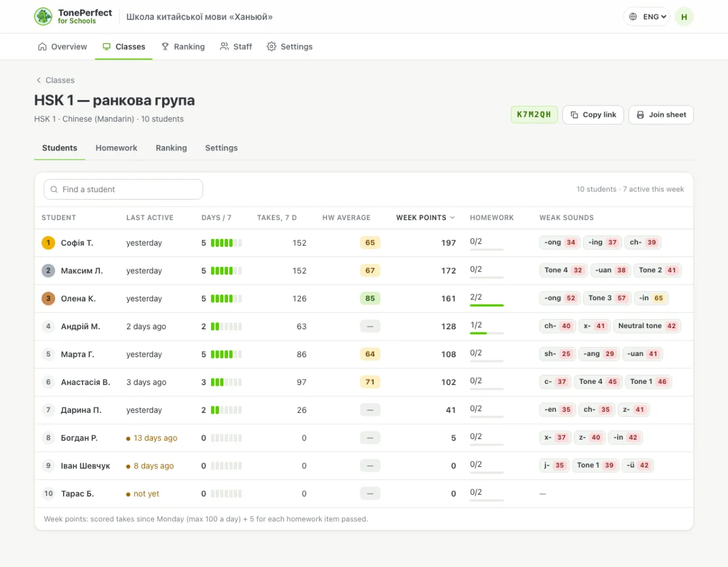
Task: Click the Find a student search field
Action: point(123,189)
